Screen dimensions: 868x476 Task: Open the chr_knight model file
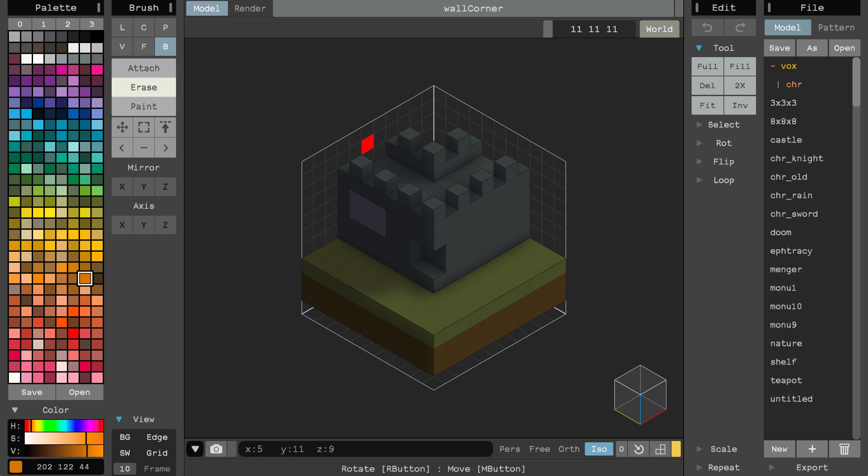[797, 159]
